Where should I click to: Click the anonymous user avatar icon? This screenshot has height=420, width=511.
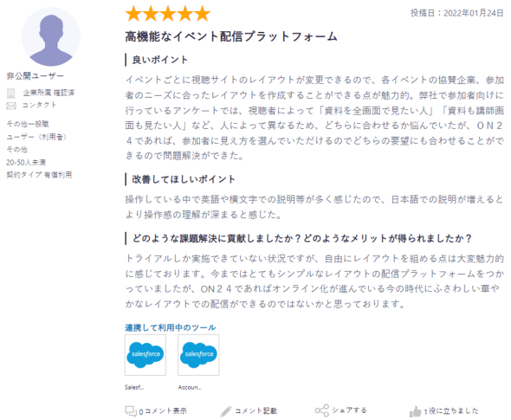pos(51,37)
